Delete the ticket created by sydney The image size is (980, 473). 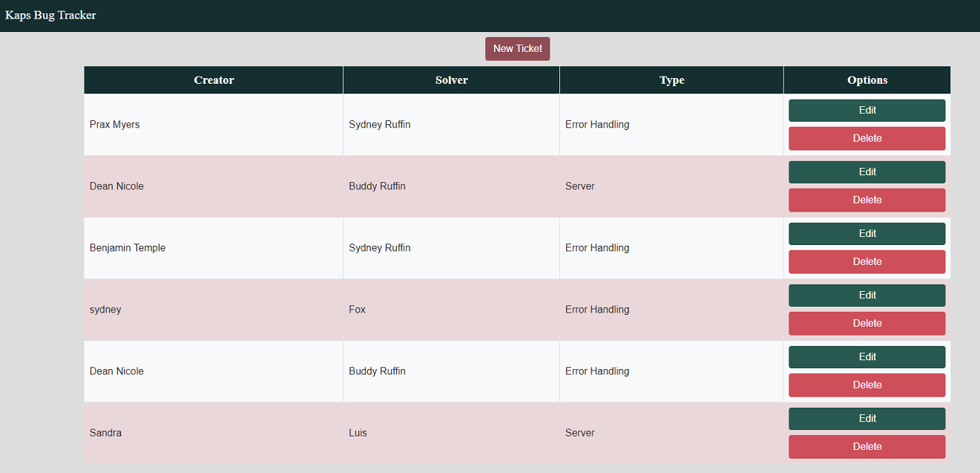click(866, 323)
